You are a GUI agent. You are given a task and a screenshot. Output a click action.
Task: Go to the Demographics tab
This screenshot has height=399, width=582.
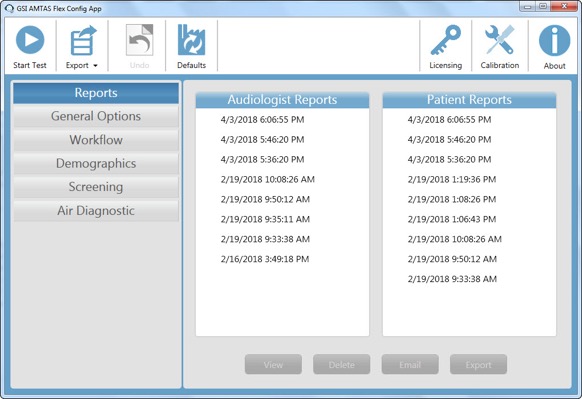click(x=96, y=163)
